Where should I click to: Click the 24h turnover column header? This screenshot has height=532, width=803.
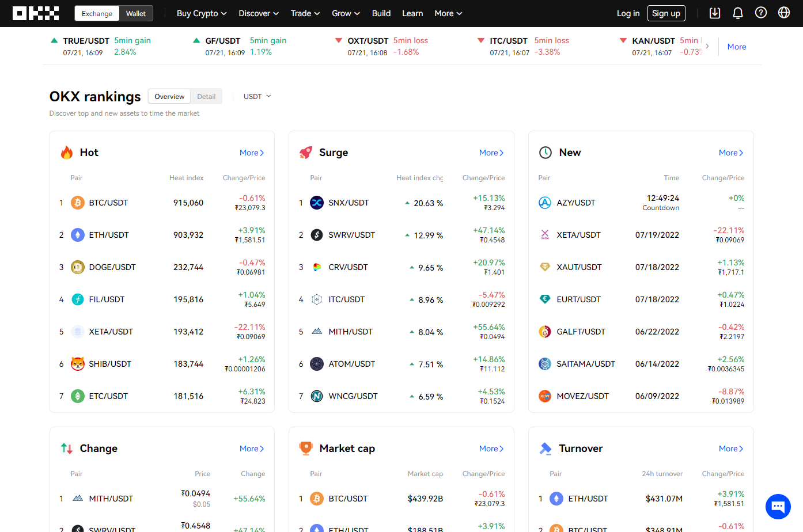coord(662,474)
